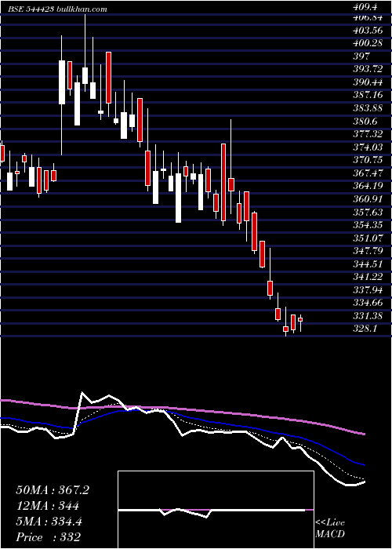Viewport: 392px width, 549px height.
Task: Click the last small red candlestick on the right
Action: coord(300,320)
